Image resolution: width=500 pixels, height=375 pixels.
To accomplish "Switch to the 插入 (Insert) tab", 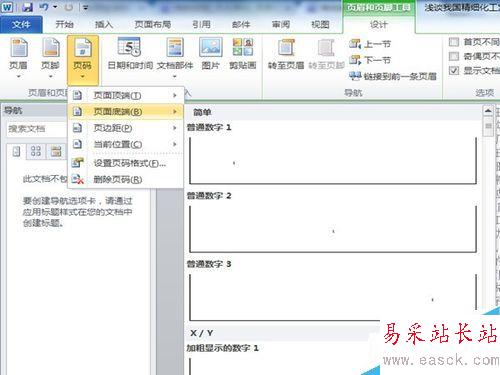I will pos(104,24).
